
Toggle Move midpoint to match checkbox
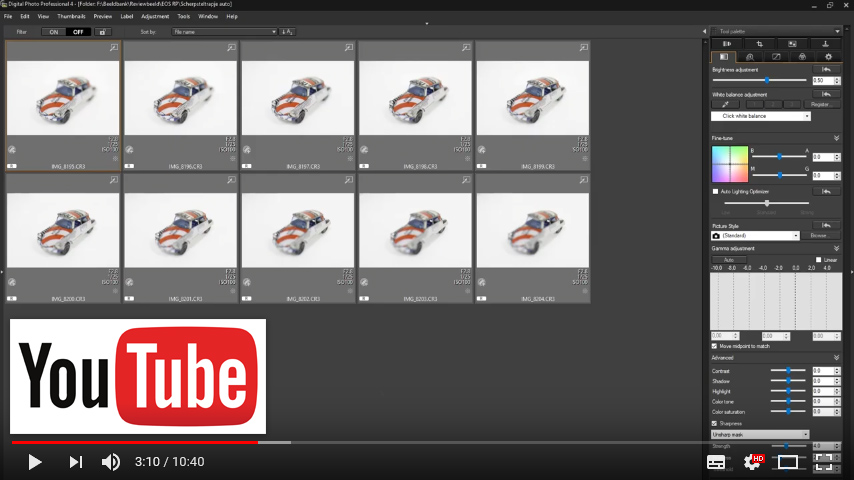[x=715, y=347]
